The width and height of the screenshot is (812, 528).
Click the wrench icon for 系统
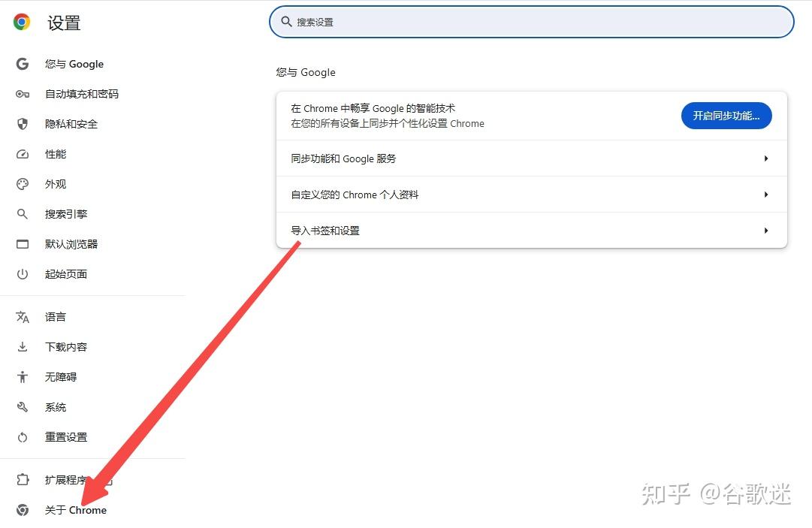click(23, 407)
